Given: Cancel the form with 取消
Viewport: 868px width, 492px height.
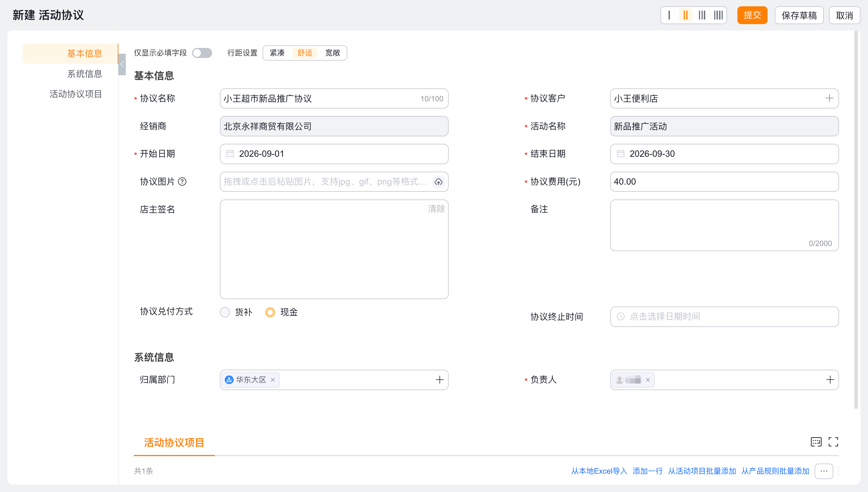Looking at the screenshot, I should click(844, 15).
